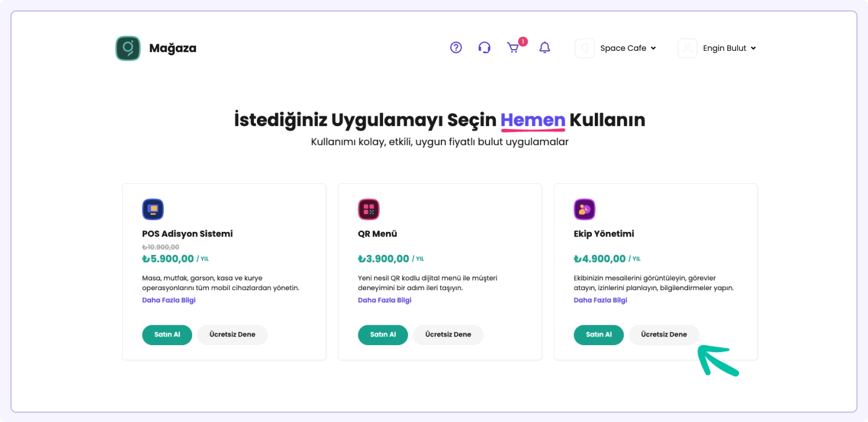868x422 pixels.
Task: Click the POS Adisyon Sistemi app icon
Action: [x=153, y=209]
